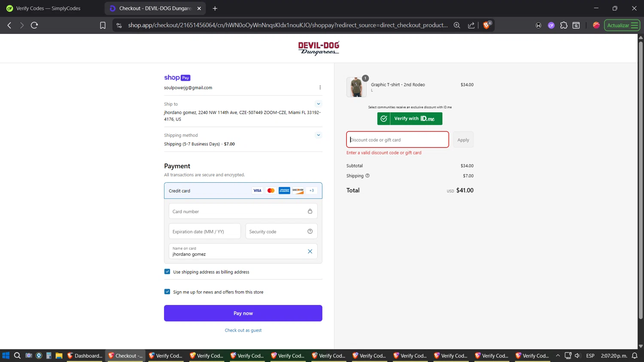644x362 pixels.
Task: Go back to previous page
Action: tap(9, 25)
